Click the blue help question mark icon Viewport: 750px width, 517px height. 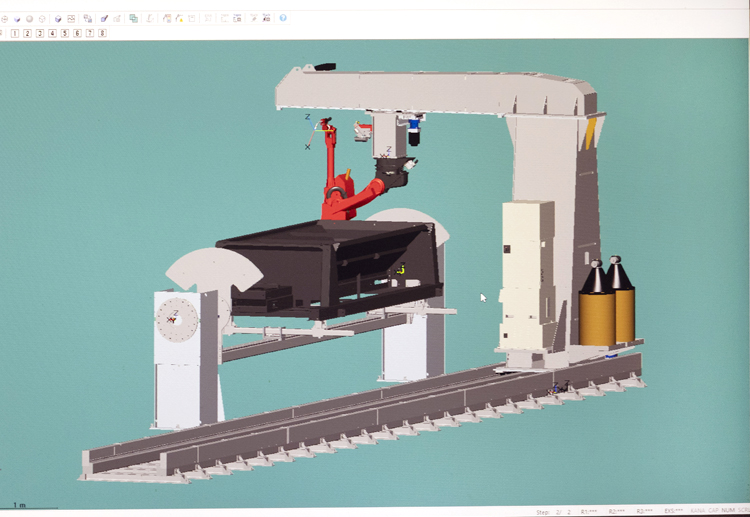coord(283,18)
